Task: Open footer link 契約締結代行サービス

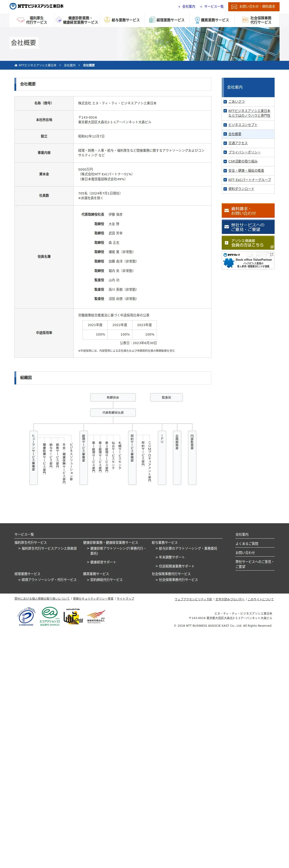Action: point(106,580)
